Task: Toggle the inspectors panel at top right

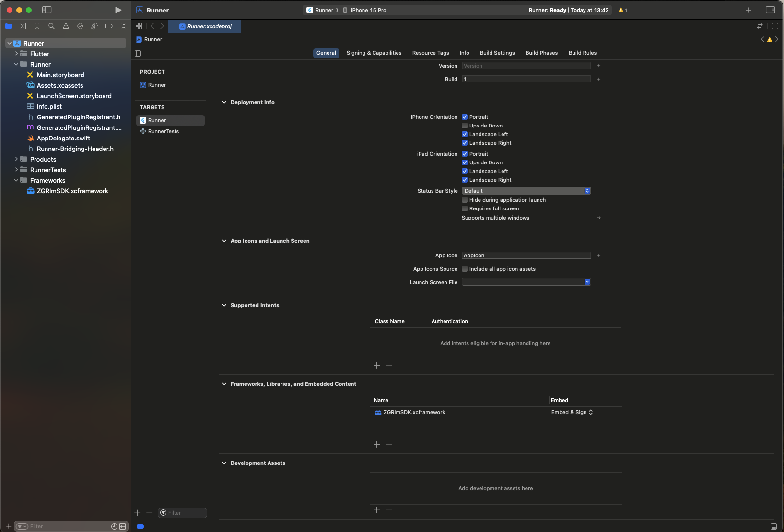Action: tap(771, 10)
